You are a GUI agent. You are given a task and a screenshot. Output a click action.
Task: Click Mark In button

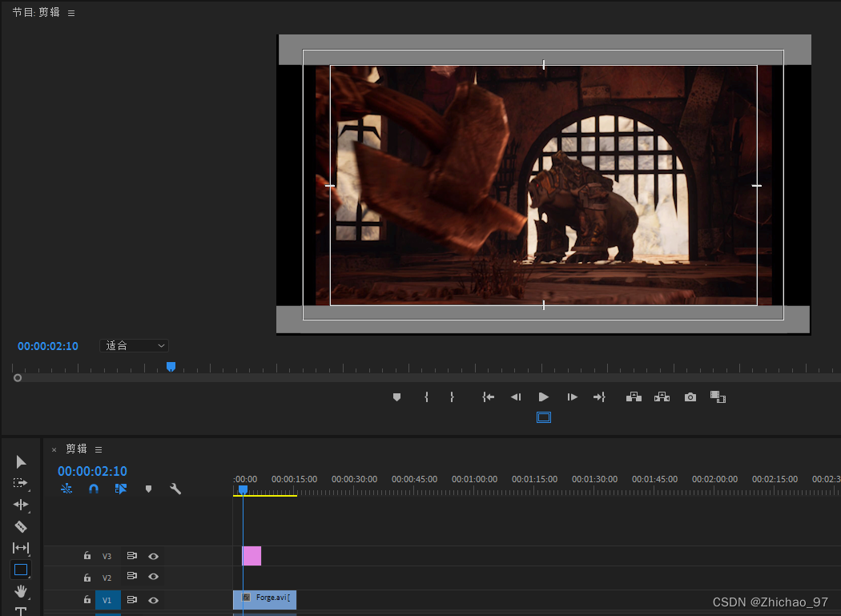426,397
